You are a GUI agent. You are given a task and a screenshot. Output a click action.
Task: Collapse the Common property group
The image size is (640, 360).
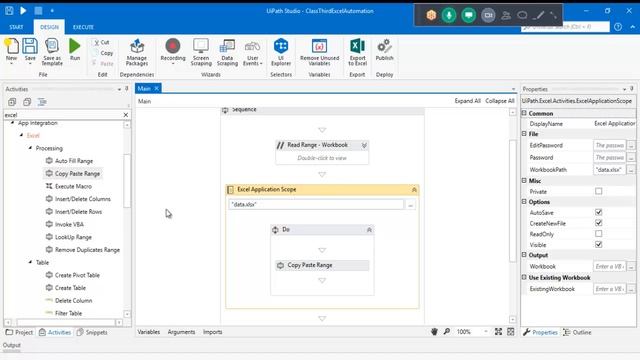[524, 113]
